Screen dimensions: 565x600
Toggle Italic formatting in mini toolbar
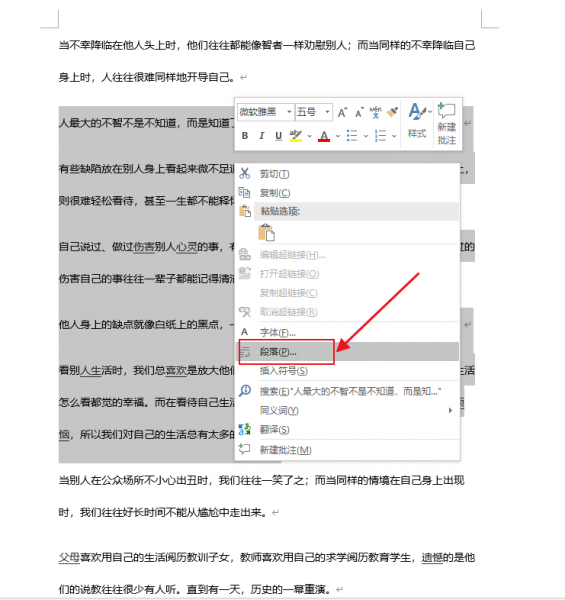click(x=262, y=136)
